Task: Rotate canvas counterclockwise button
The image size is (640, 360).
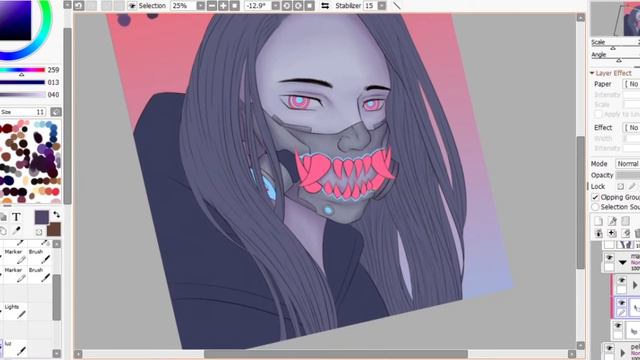Action: (x=287, y=6)
